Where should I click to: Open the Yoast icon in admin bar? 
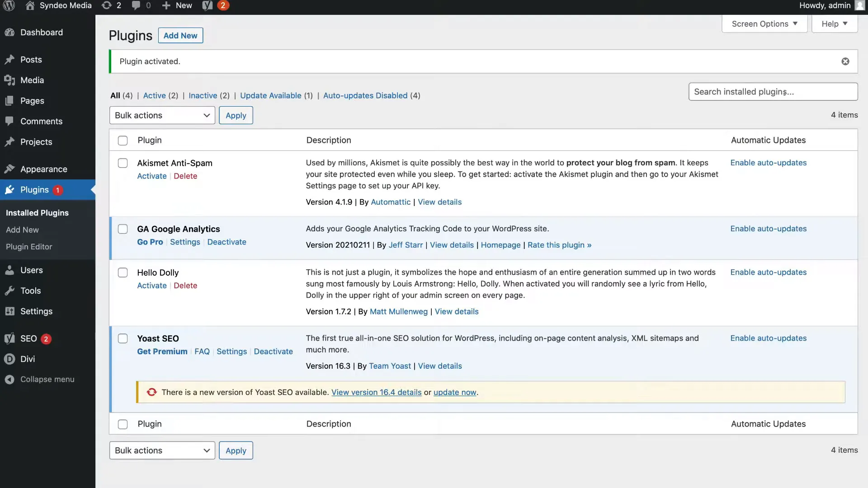click(207, 5)
